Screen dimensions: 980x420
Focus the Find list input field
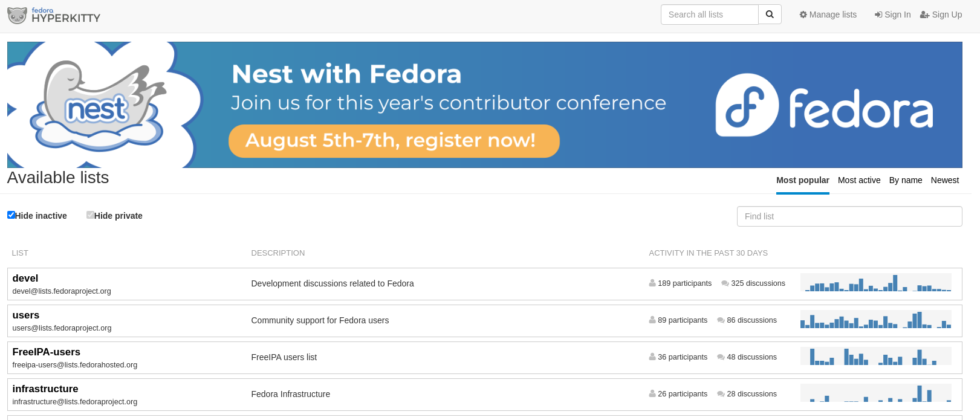tap(849, 216)
